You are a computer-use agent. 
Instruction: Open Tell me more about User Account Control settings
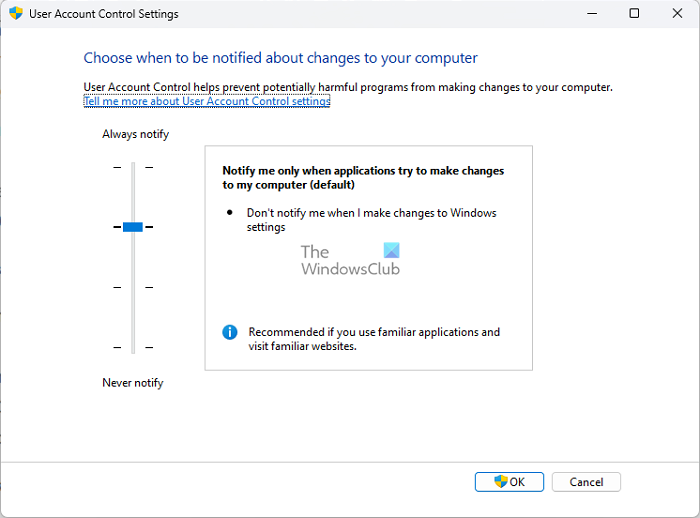(x=207, y=101)
